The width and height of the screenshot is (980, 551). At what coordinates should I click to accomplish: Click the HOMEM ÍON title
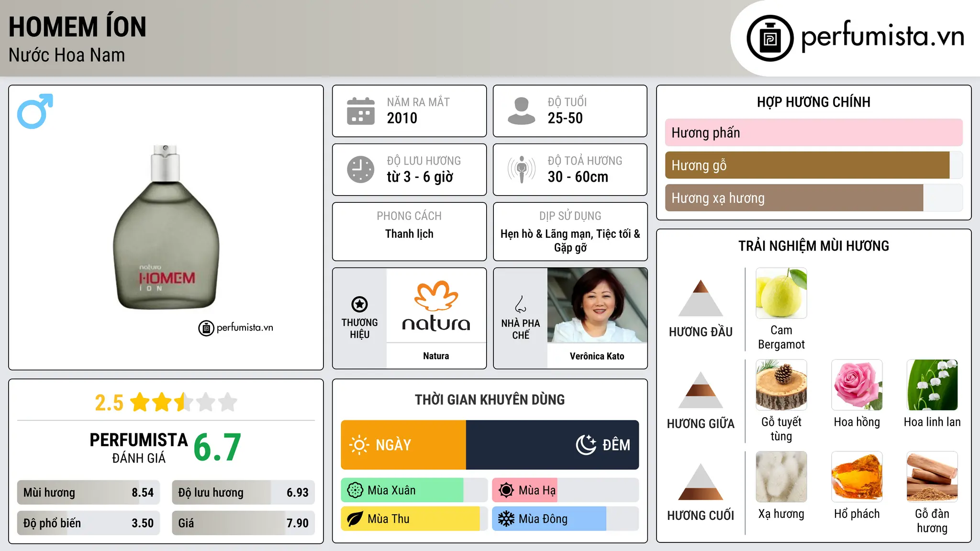[x=78, y=26]
